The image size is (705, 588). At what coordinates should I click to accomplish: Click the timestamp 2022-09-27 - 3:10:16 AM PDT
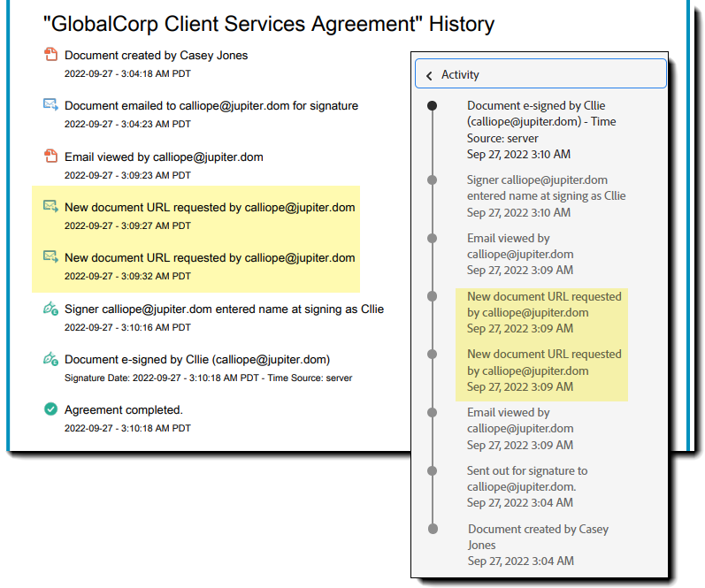point(127,327)
